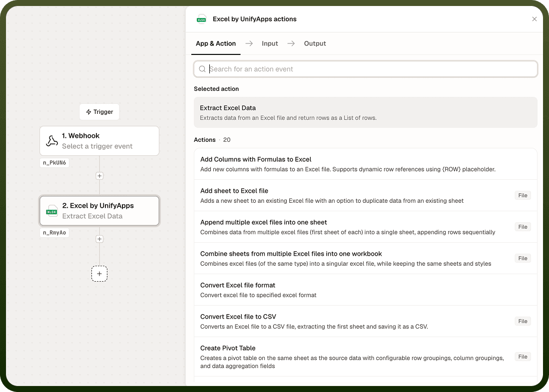The image size is (549, 392).
Task: Switch to the App & Action tab
Action: 216,43
